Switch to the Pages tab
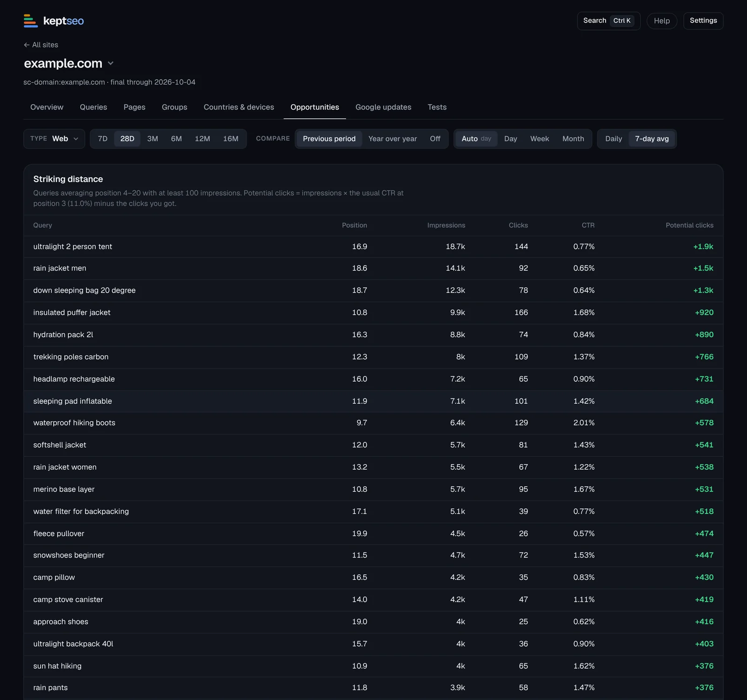The image size is (747, 700). tap(134, 107)
